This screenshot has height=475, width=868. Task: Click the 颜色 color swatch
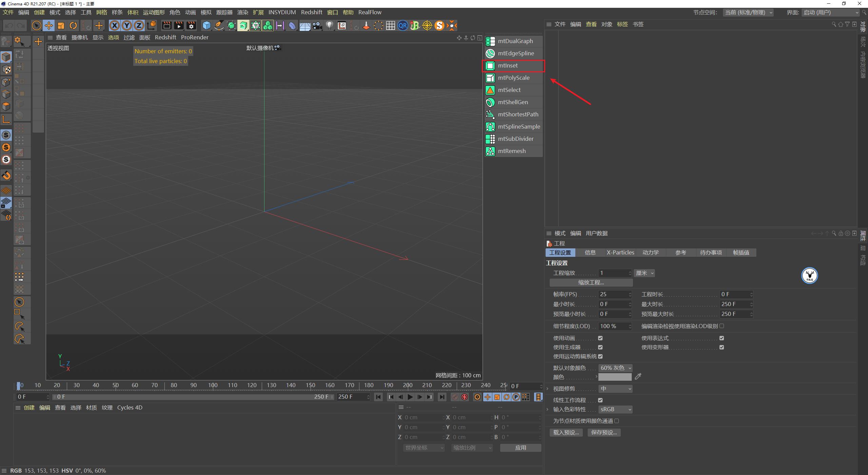pyautogui.click(x=615, y=377)
